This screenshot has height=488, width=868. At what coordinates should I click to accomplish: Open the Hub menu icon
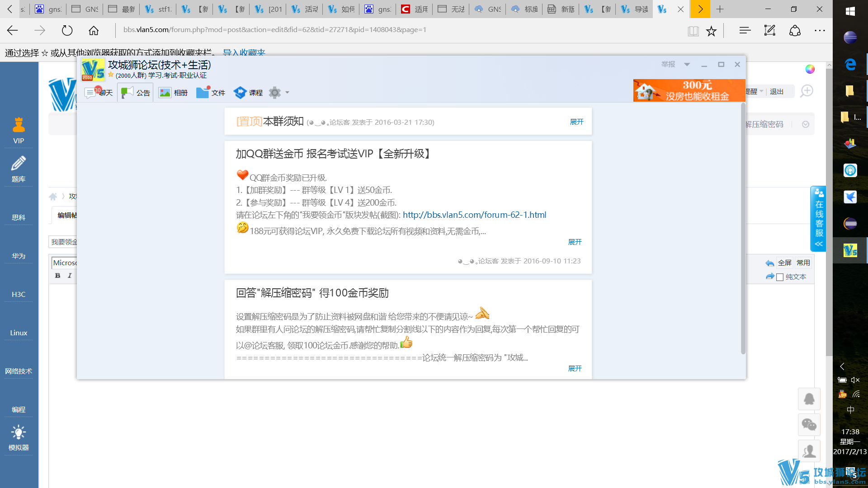745,30
